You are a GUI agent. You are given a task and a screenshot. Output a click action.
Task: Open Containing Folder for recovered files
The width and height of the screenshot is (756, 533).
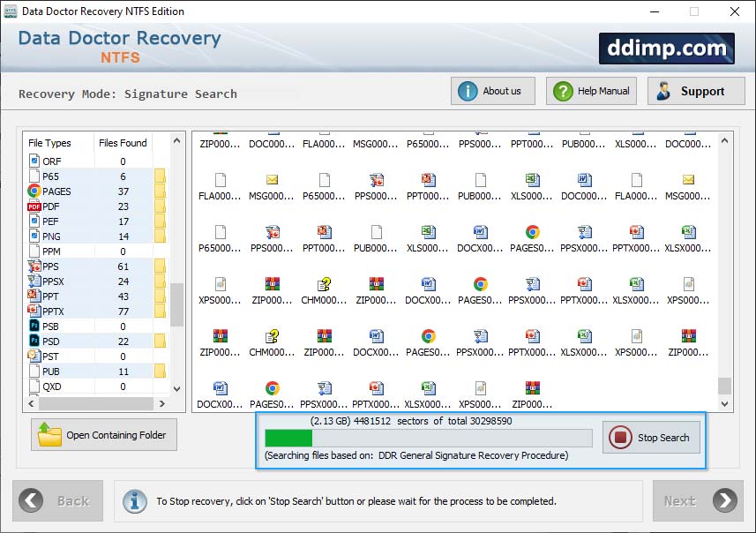pyautogui.click(x=104, y=435)
